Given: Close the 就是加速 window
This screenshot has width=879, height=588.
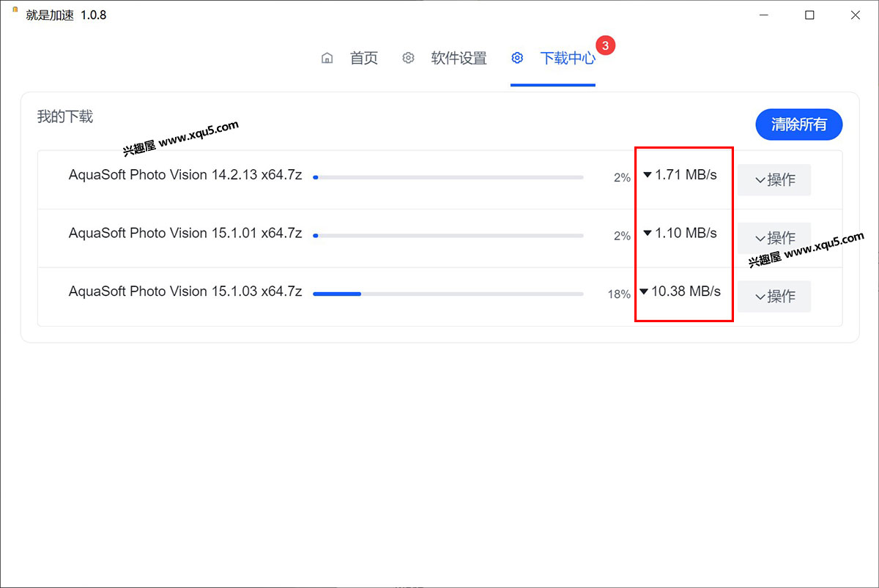Looking at the screenshot, I should (855, 15).
